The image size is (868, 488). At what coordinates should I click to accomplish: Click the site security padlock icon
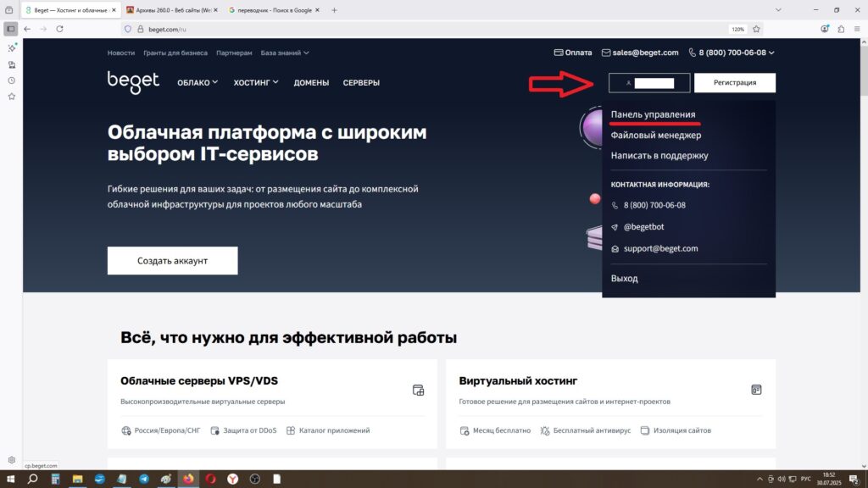click(140, 30)
